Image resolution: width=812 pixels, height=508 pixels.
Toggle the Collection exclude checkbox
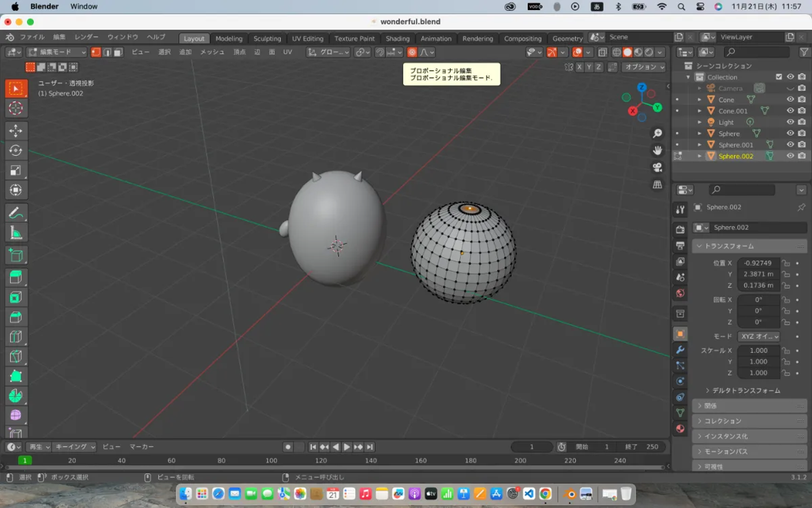click(779, 77)
